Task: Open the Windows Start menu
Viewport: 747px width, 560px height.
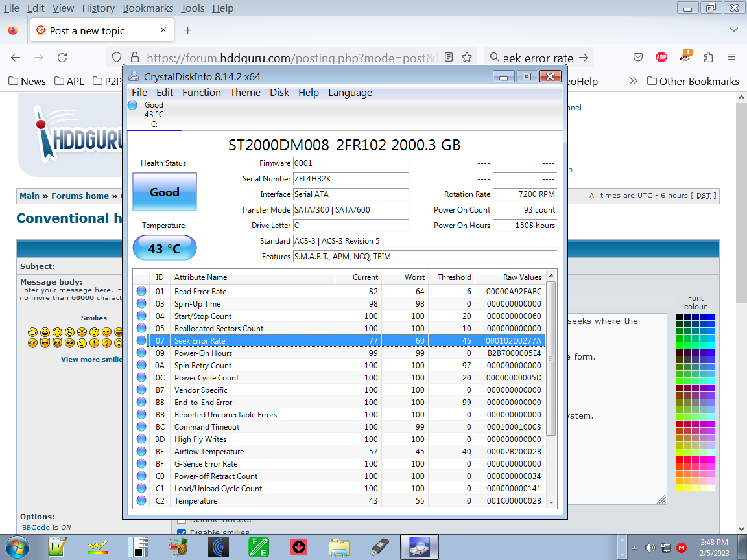Action: [17, 547]
